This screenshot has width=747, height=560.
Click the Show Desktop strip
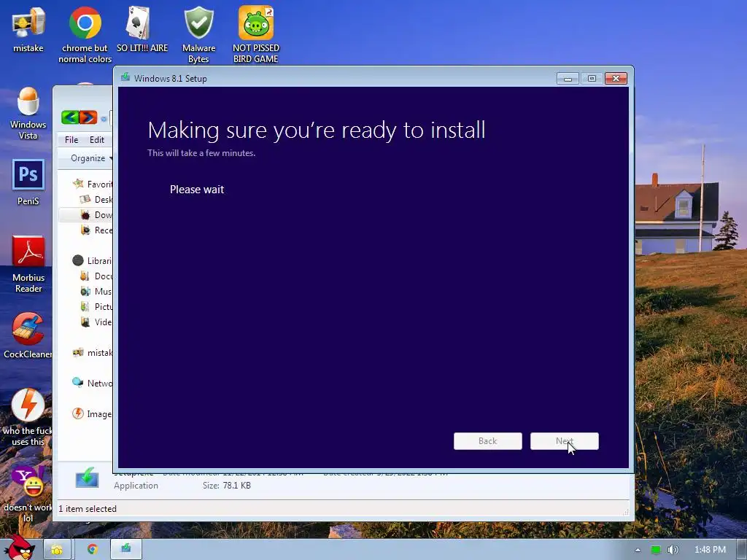[742, 550]
